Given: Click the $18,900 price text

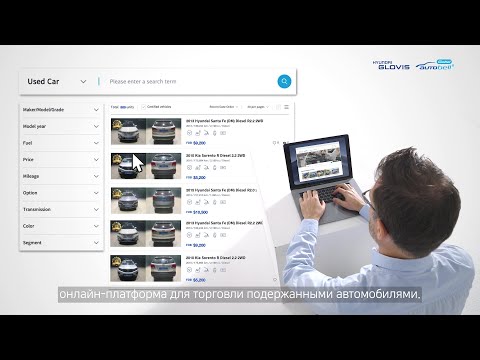Looking at the screenshot, I should tap(200, 212).
